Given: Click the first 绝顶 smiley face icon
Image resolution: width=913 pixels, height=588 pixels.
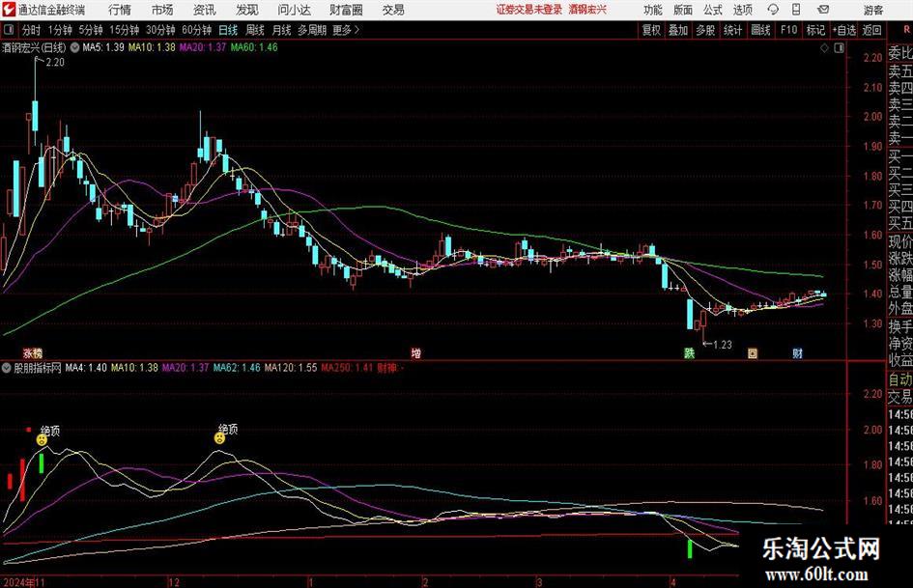Looking at the screenshot, I should coord(42,440).
